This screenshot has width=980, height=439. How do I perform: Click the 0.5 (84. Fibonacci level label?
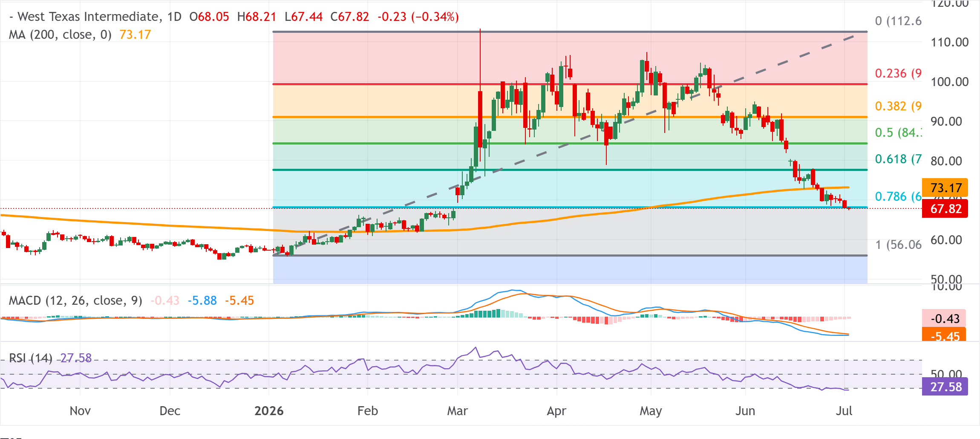[x=898, y=133]
